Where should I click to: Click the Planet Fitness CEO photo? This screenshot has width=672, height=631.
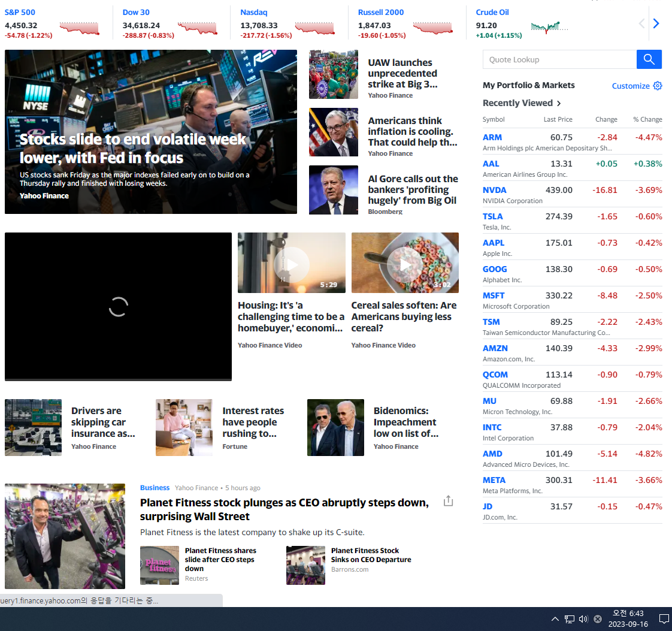65,536
